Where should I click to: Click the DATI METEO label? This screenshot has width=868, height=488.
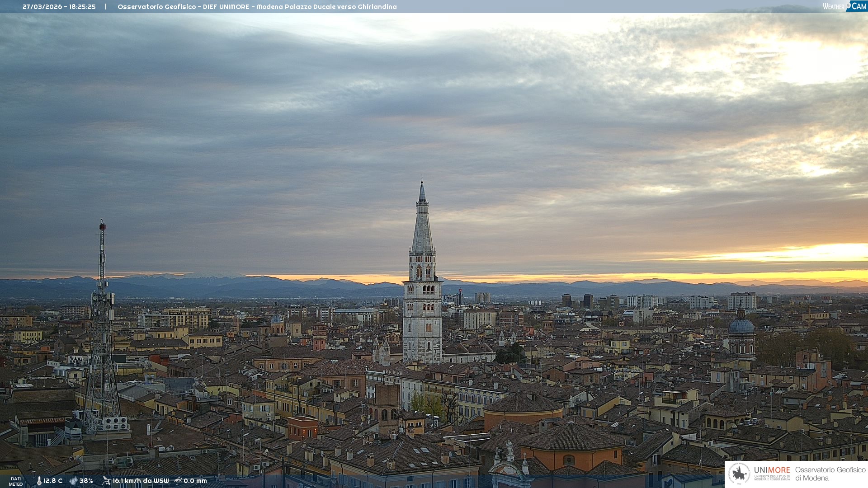click(16, 481)
